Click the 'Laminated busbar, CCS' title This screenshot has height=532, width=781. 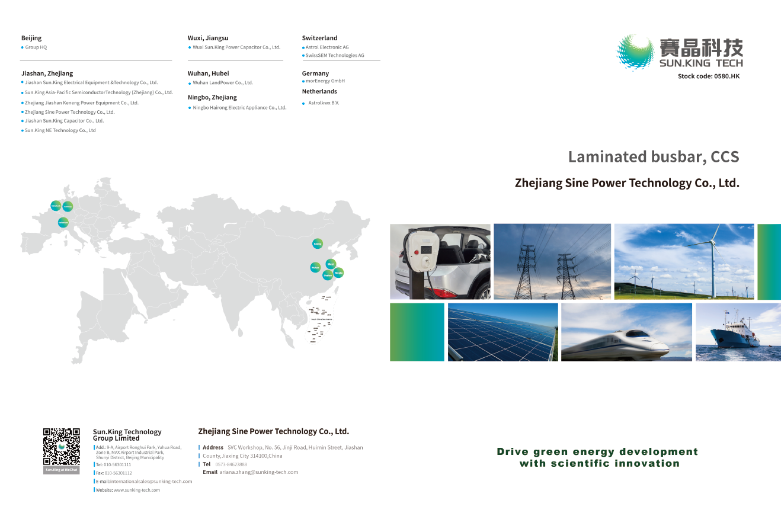coord(654,157)
